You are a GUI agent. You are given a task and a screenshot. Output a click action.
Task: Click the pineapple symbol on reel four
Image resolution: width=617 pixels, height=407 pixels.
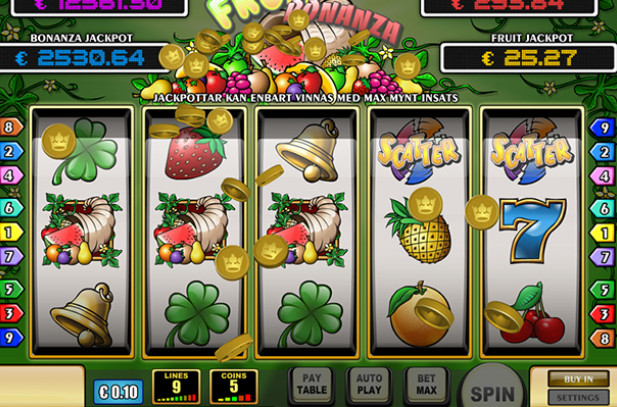tap(419, 231)
